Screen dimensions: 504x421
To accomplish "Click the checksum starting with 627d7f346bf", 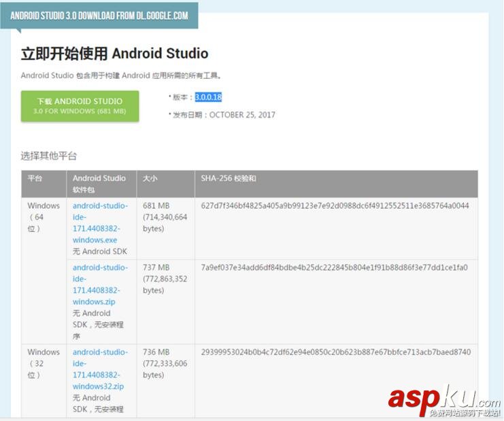I will point(335,205).
